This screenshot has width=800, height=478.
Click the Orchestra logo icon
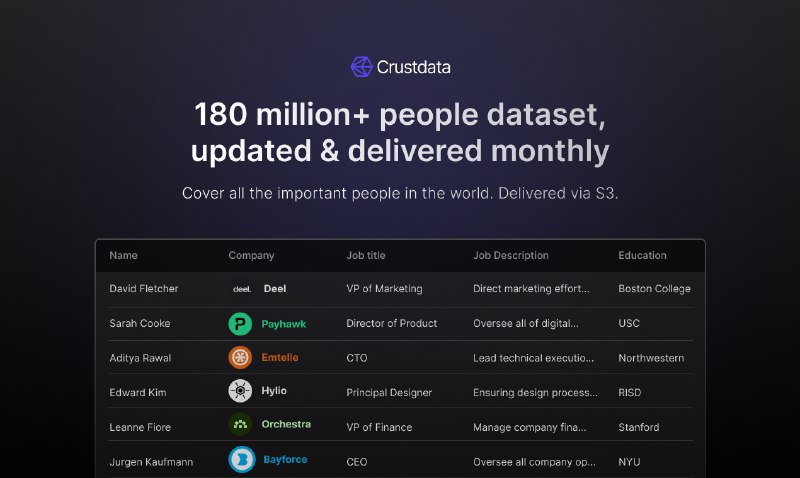click(x=240, y=424)
